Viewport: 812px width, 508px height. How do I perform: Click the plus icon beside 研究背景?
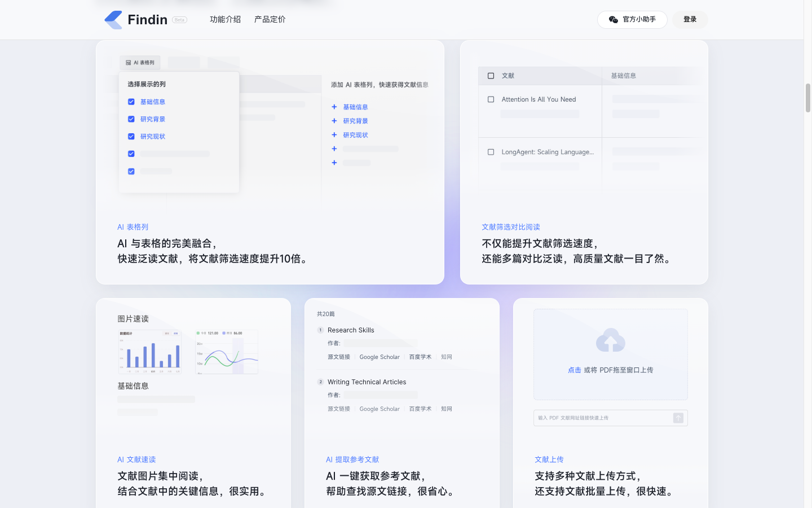click(334, 121)
